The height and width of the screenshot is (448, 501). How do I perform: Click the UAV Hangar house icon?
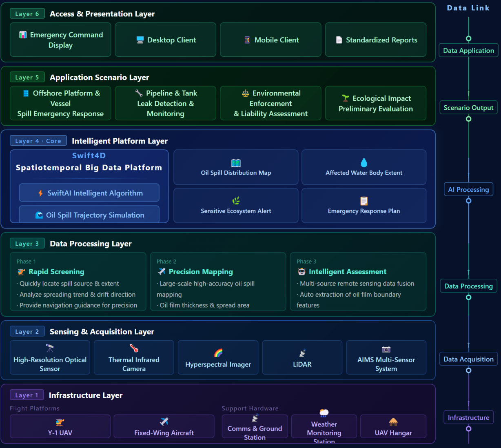click(393, 422)
